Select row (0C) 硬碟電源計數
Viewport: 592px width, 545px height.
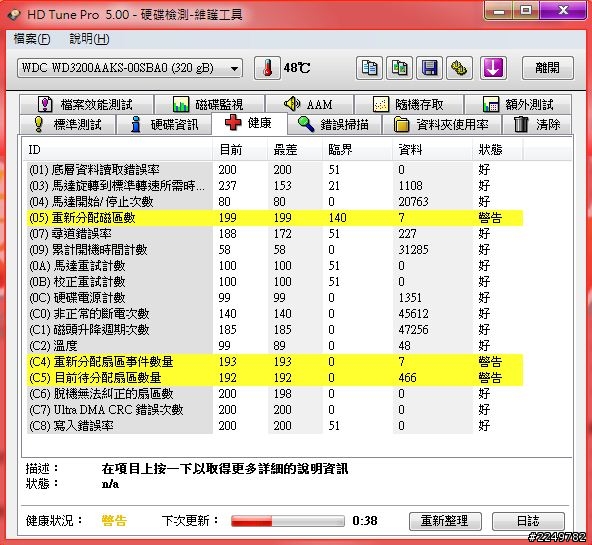[274, 298]
